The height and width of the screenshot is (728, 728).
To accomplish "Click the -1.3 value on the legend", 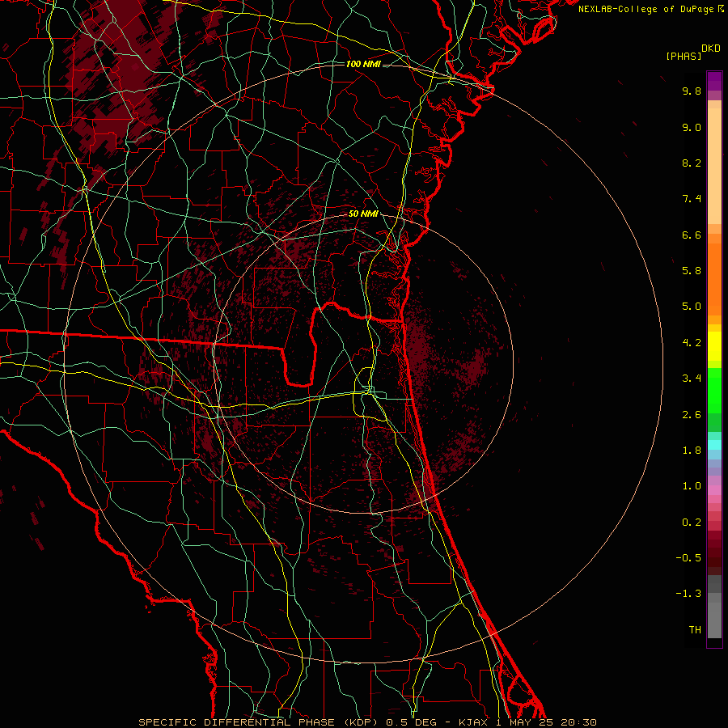I will pyautogui.click(x=688, y=594).
